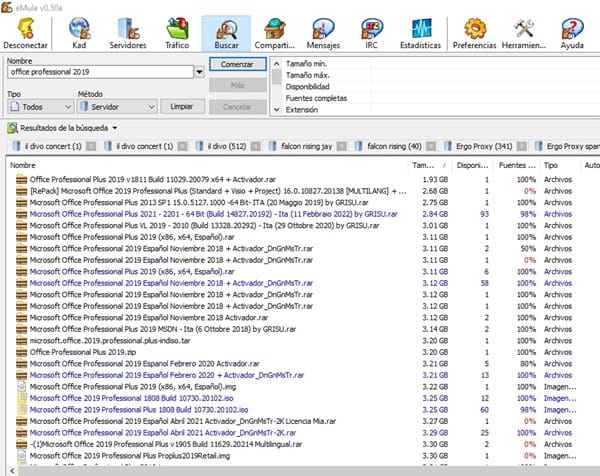Viewport: 600px width, 476px height.
Task: Open the Servidores server list
Action: pyautogui.click(x=126, y=33)
